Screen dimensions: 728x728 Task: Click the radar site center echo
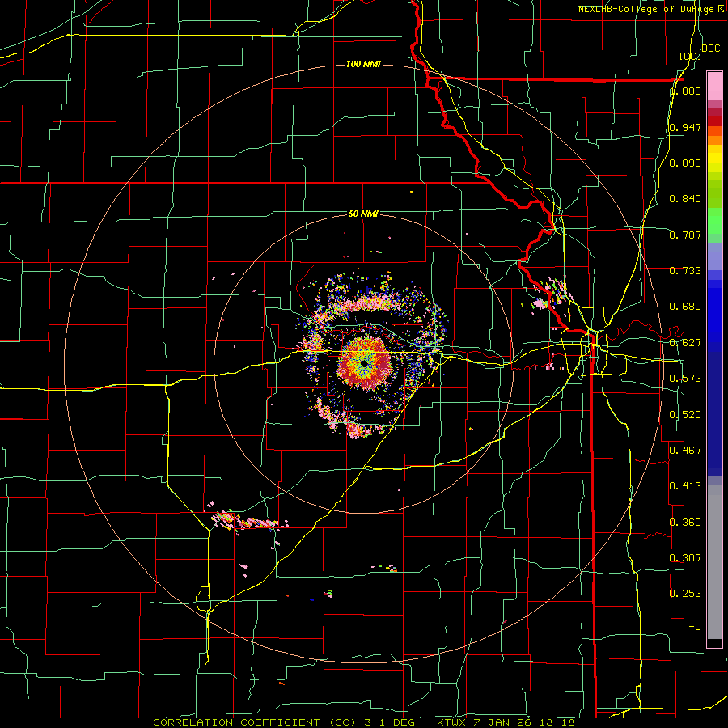365,363
